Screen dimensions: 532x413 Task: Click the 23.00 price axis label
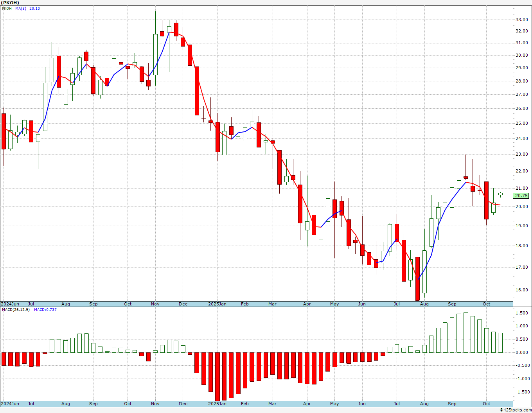click(x=521, y=154)
